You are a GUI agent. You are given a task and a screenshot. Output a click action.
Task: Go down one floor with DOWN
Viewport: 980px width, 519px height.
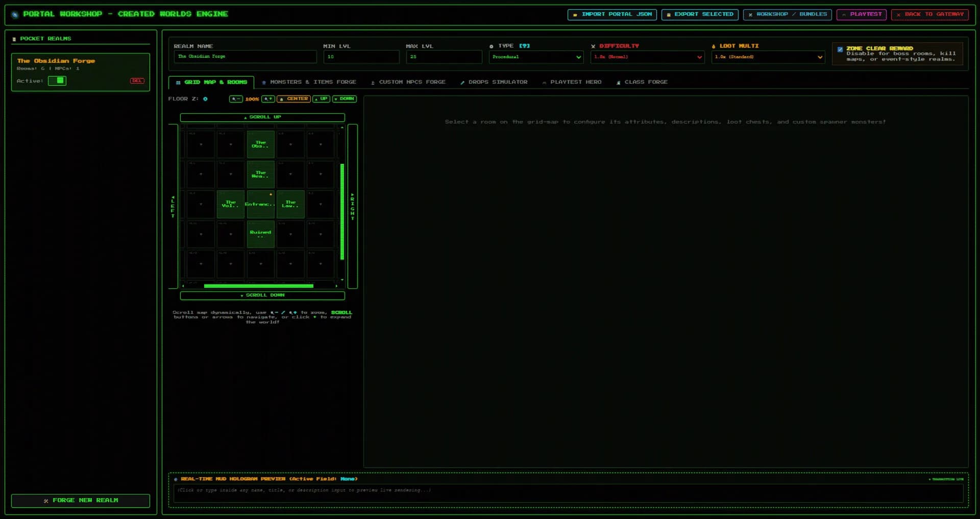click(x=345, y=99)
